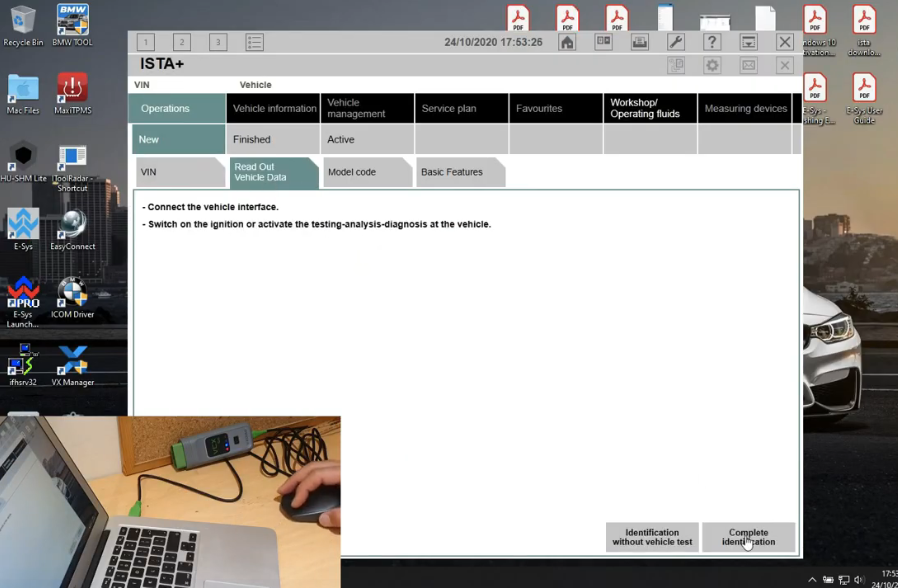Image resolution: width=898 pixels, height=588 pixels.
Task: Click the ISTA home icon
Action: [567, 42]
